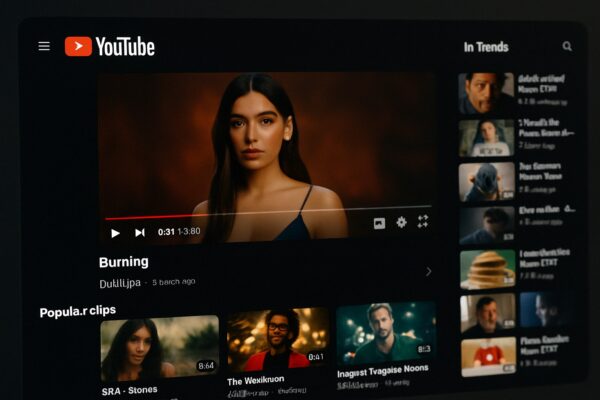Open the hamburger menu

point(44,46)
